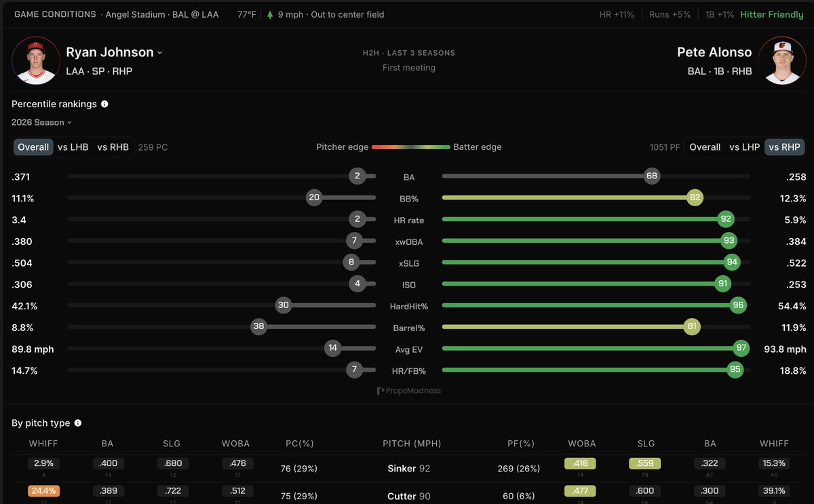This screenshot has height=504, width=814.
Task: Select batter vs RHP split tab
Action: point(784,147)
